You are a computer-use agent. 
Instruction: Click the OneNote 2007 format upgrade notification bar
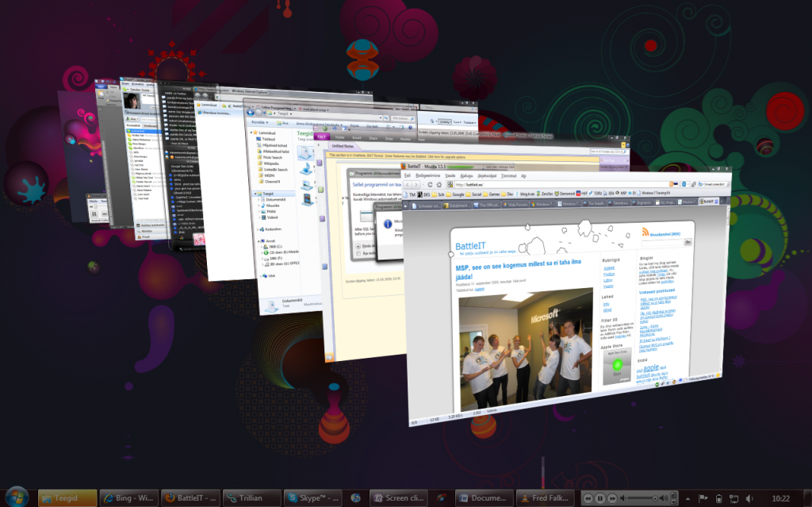tap(461, 156)
